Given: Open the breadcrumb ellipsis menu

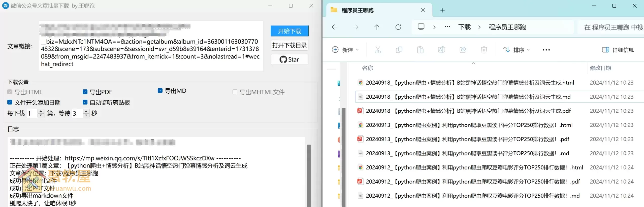Looking at the screenshot, I should (x=447, y=27).
